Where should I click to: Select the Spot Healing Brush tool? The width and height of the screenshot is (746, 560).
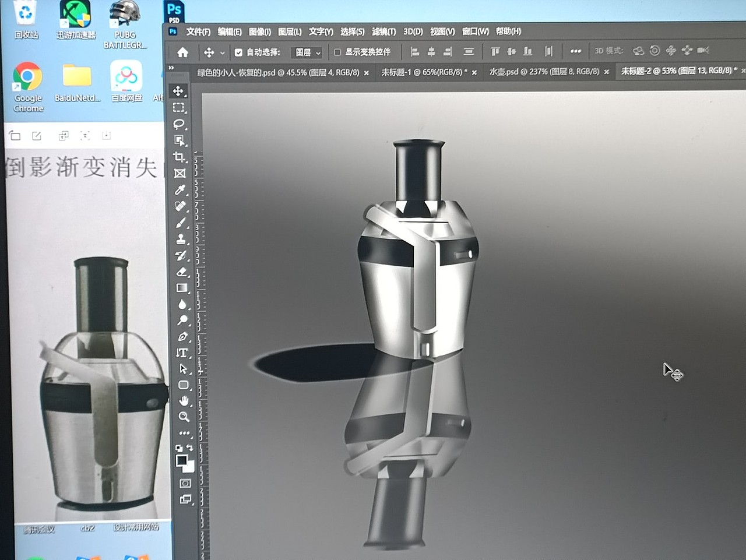point(181,206)
